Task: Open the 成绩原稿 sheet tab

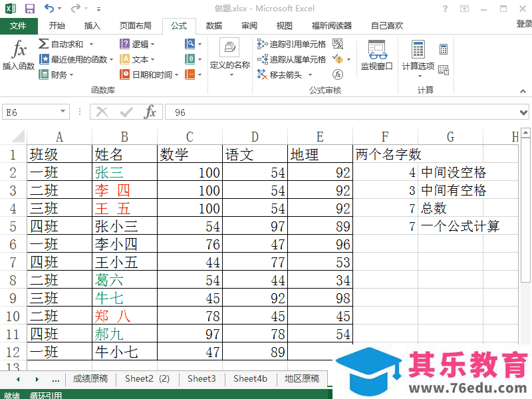Action: pos(90,378)
